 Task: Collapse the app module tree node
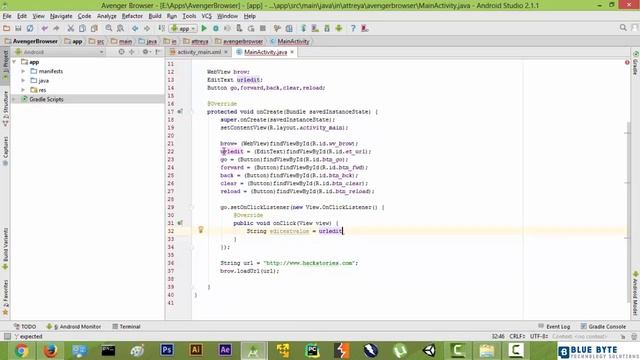pos(14,62)
